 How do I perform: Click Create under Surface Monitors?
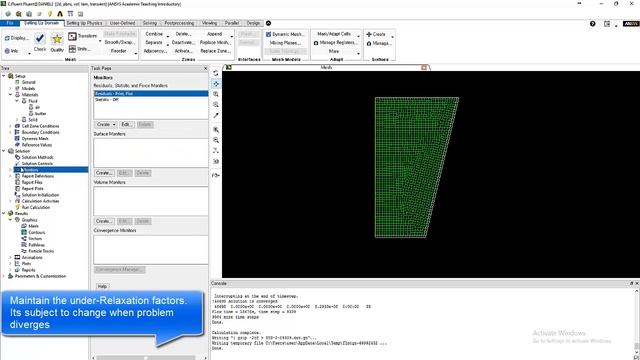[104, 173]
